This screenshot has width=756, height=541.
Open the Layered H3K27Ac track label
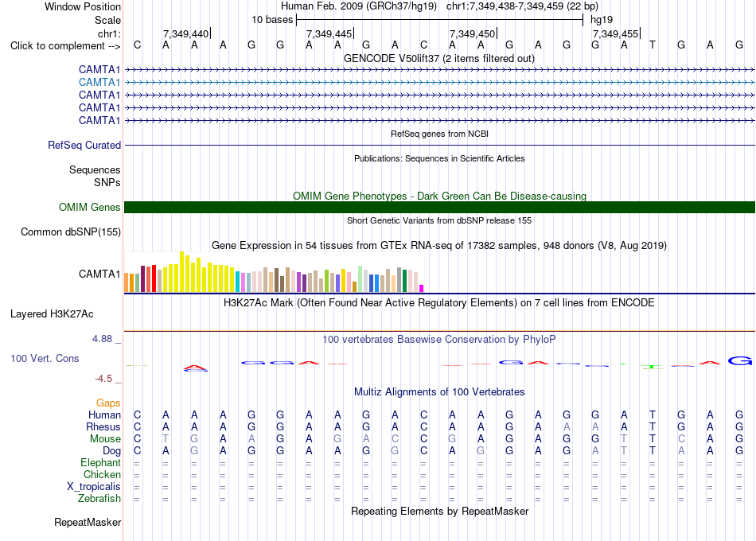(x=52, y=314)
